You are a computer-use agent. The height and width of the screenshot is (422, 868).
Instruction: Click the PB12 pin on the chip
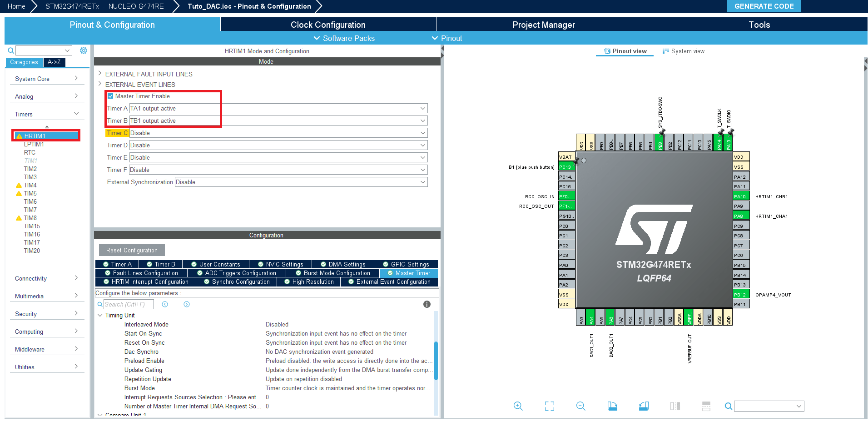point(741,295)
